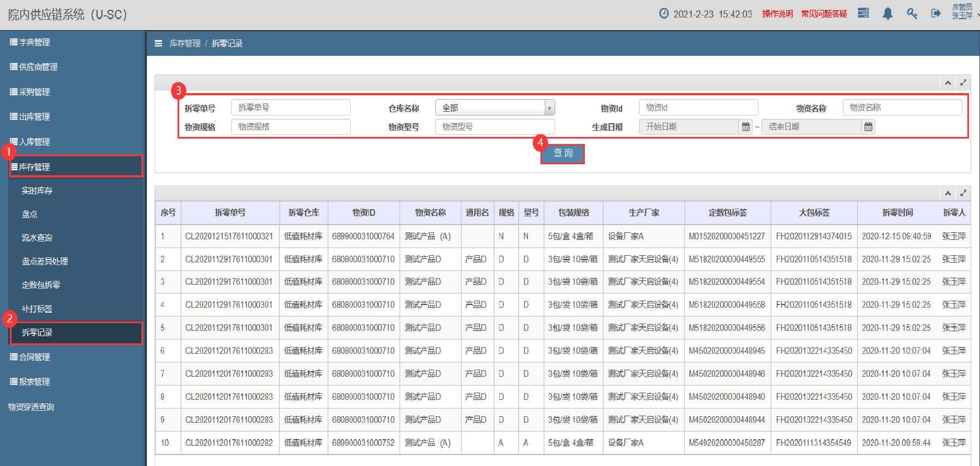This screenshot has height=466, width=980.
Task: Click the 定数包标签 column header
Action: tap(728, 212)
